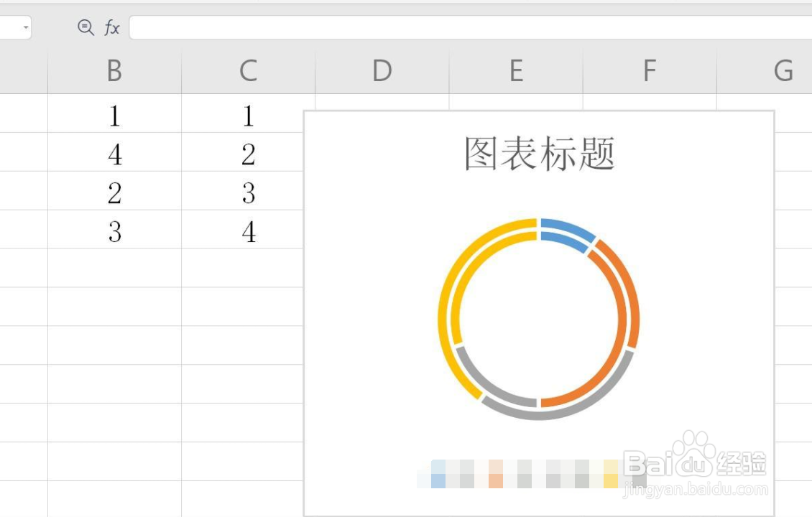
Task: Click the cell in column B containing 4
Action: [114, 154]
